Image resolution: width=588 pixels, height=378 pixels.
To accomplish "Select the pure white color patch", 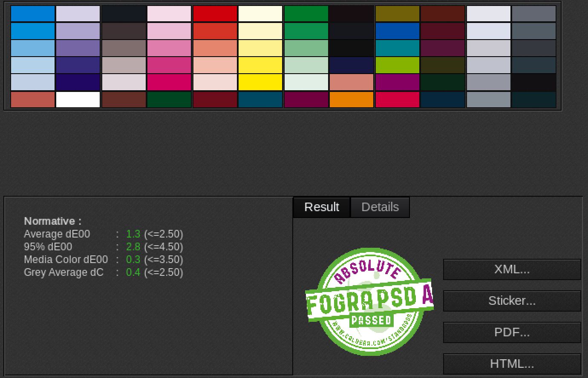I will pyautogui.click(x=78, y=100).
